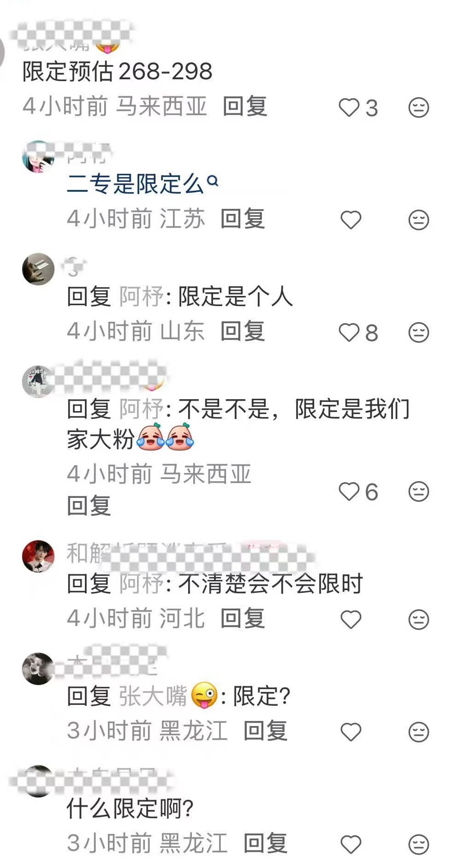
Task: Like the 限定是个人 reply with 8 likes
Action: click(x=349, y=332)
